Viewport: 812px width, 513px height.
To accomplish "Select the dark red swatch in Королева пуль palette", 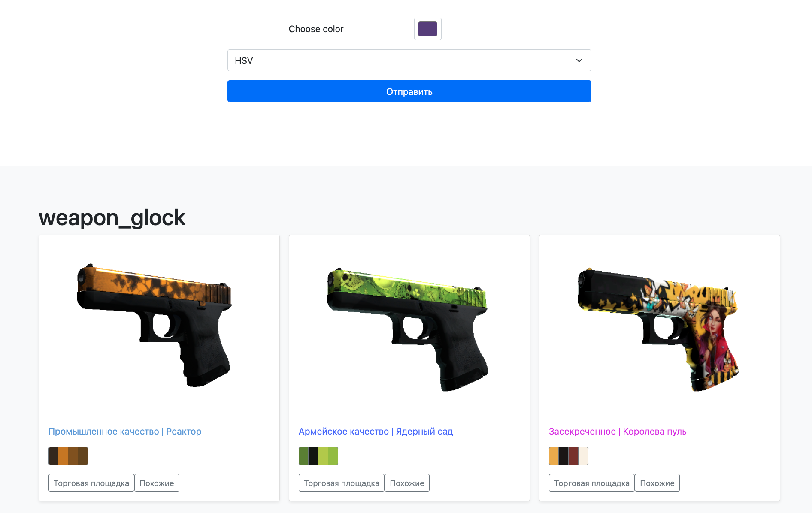I will (x=573, y=456).
